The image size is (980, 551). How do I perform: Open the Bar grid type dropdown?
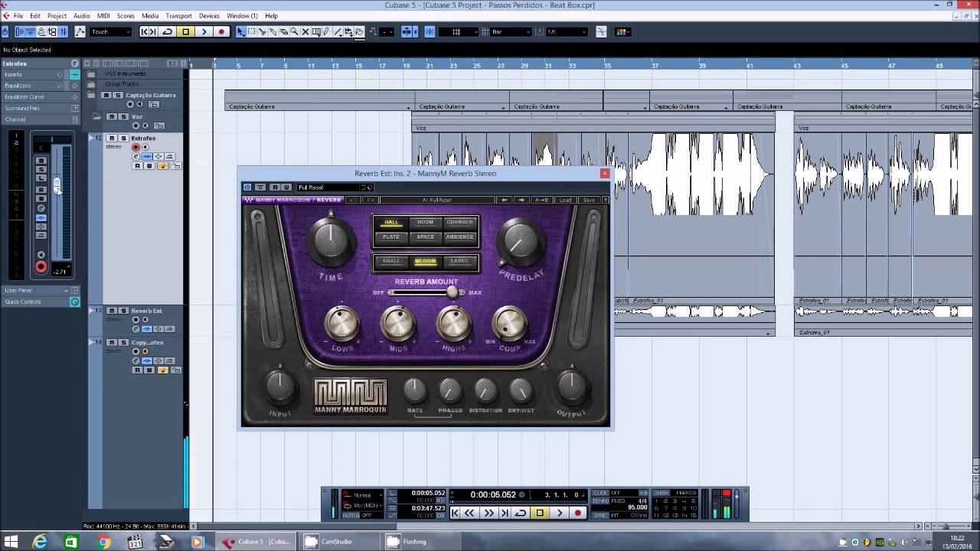[511, 31]
